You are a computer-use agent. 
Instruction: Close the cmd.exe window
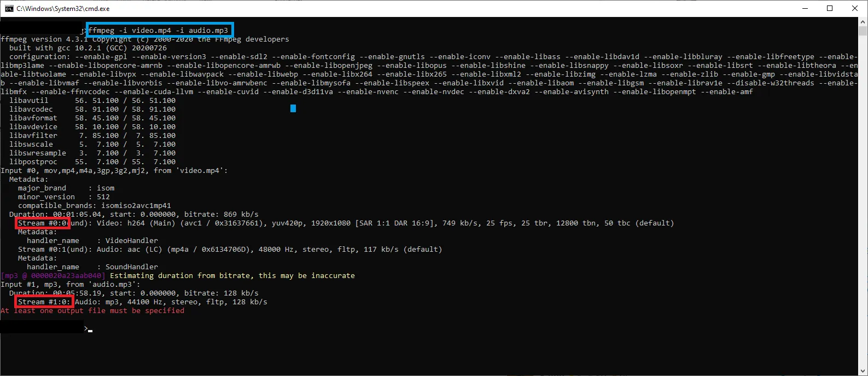click(x=855, y=8)
